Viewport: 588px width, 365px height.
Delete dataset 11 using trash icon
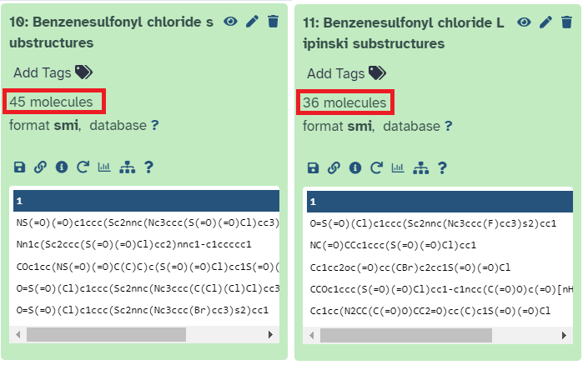click(x=567, y=22)
